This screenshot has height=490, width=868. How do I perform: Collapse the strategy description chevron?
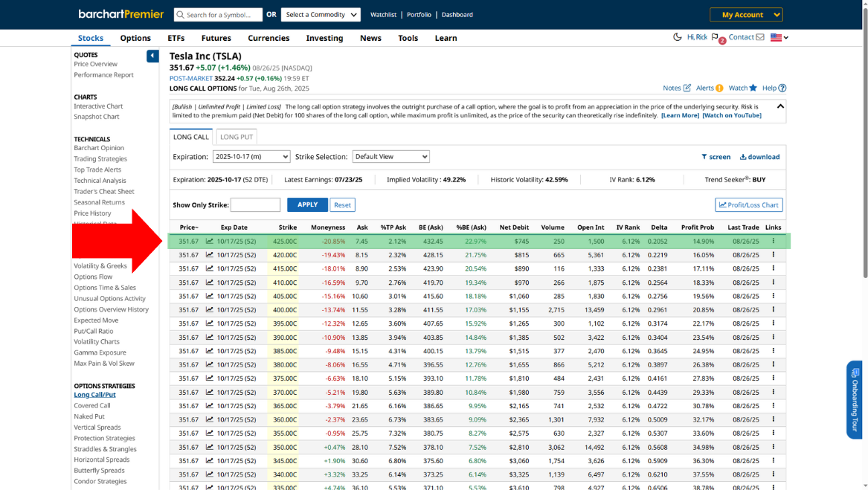click(x=780, y=106)
